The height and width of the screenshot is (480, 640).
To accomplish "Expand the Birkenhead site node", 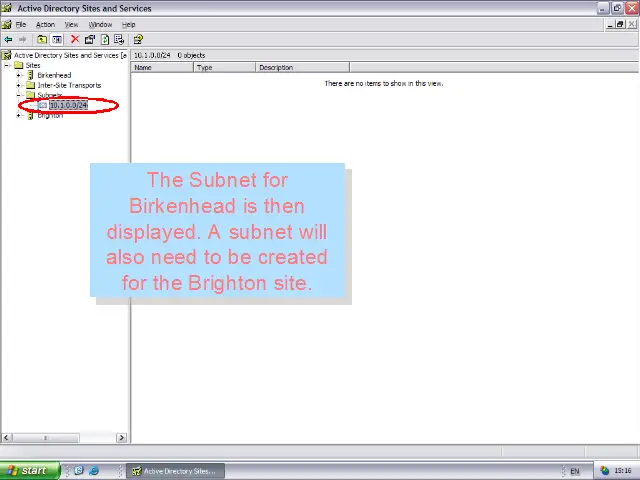I will click(x=18, y=75).
